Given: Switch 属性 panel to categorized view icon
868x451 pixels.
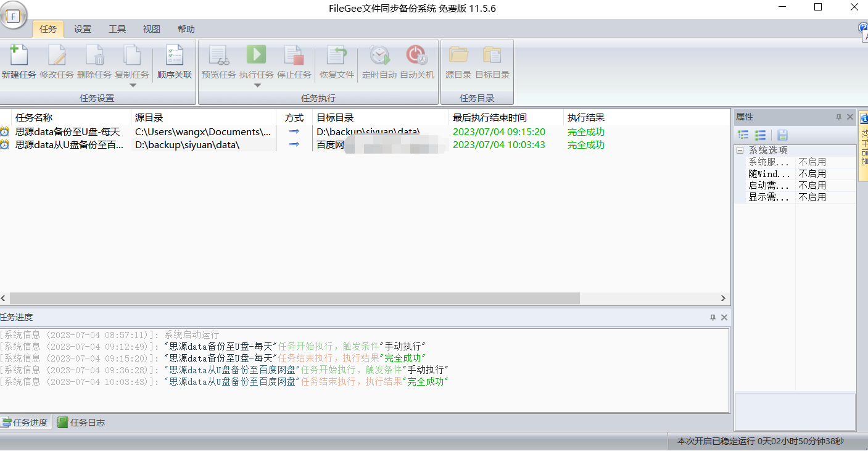Looking at the screenshot, I should 743,135.
